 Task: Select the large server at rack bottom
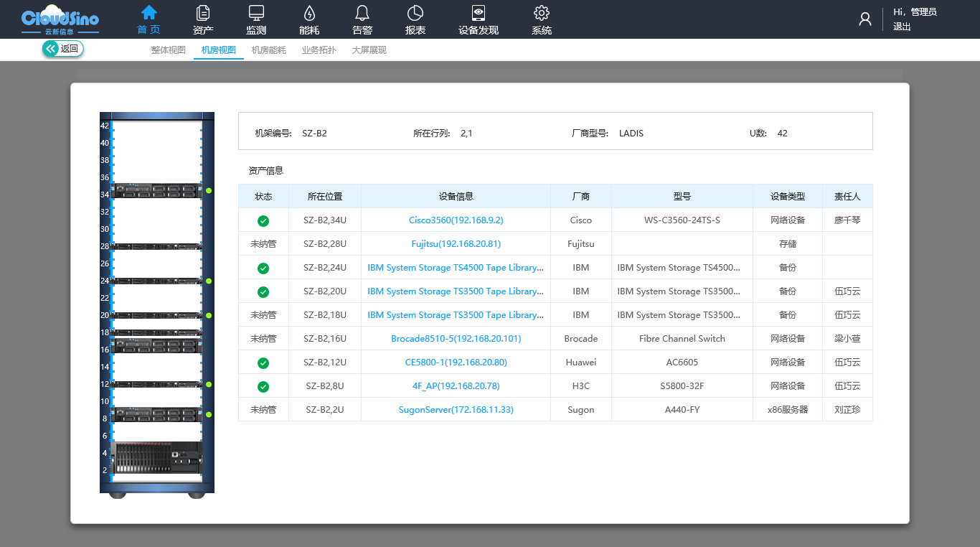click(157, 457)
